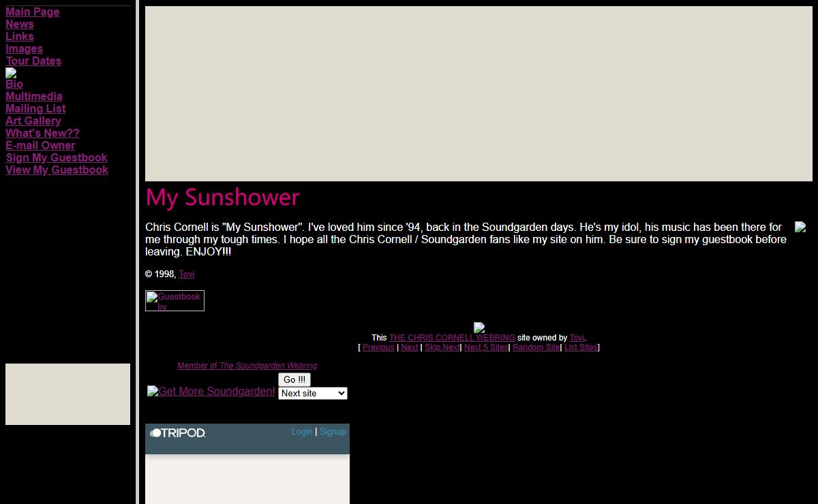Click the Get More Soundgarden! image link

coord(211,392)
